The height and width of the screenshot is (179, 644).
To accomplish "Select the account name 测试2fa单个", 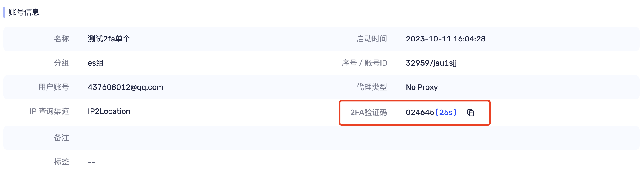I will click(109, 39).
